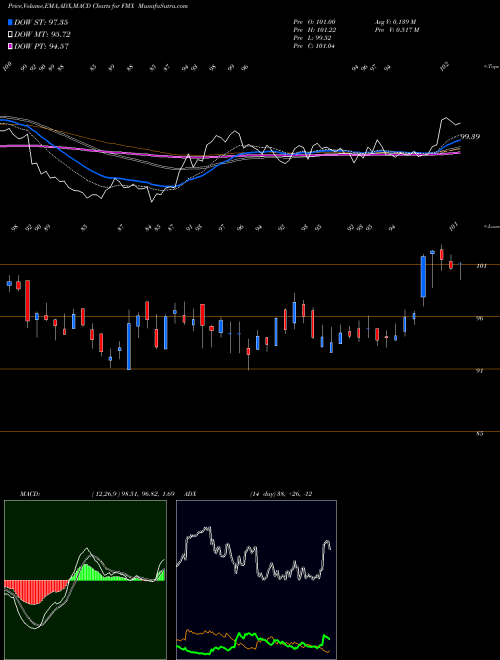Click inside the dark blue ADX panel
This screenshot has width=500, height=660.
[256, 580]
